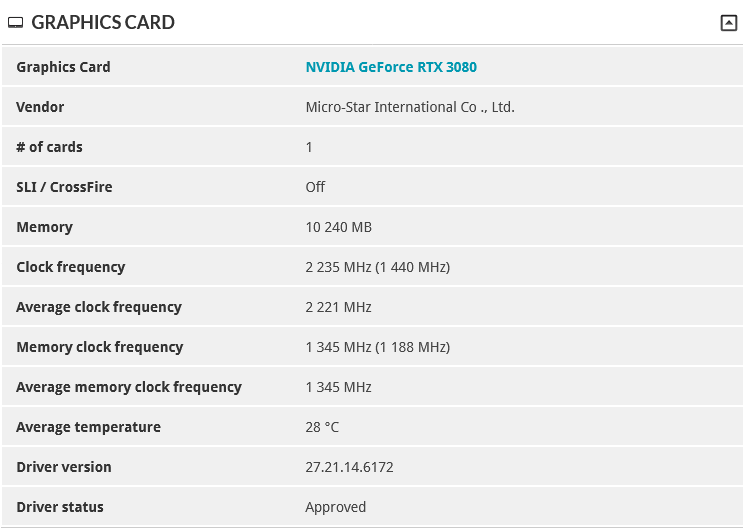Click the '# of cards' row label
This screenshot has width=743, height=528.
[49, 147]
